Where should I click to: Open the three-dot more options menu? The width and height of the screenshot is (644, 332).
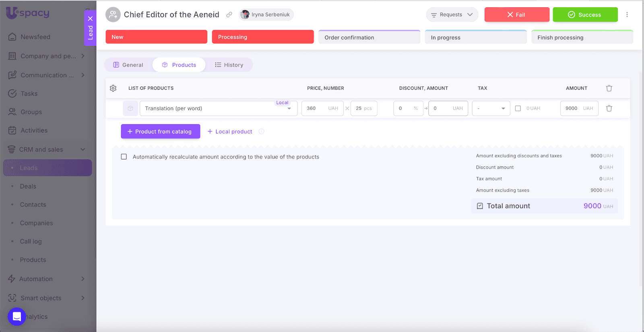[x=627, y=15]
